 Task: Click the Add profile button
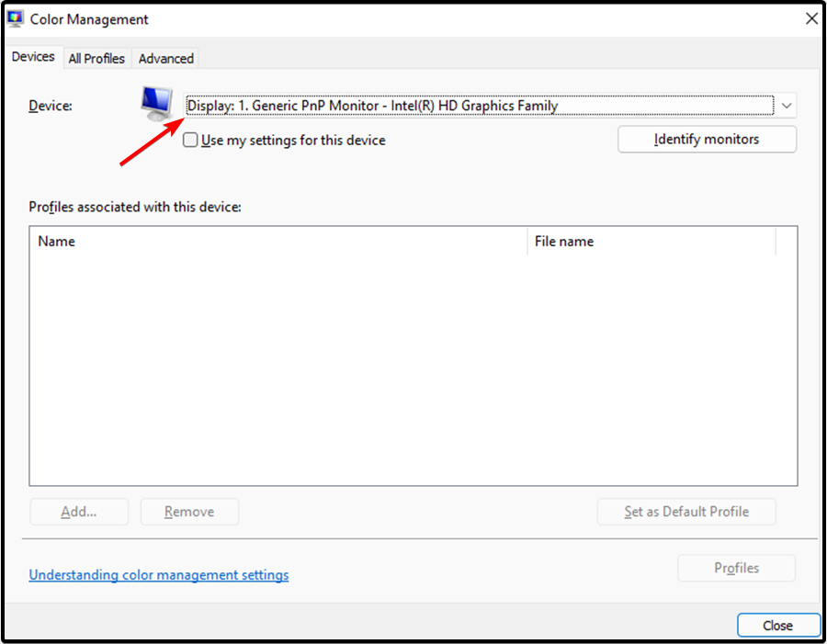pos(79,511)
